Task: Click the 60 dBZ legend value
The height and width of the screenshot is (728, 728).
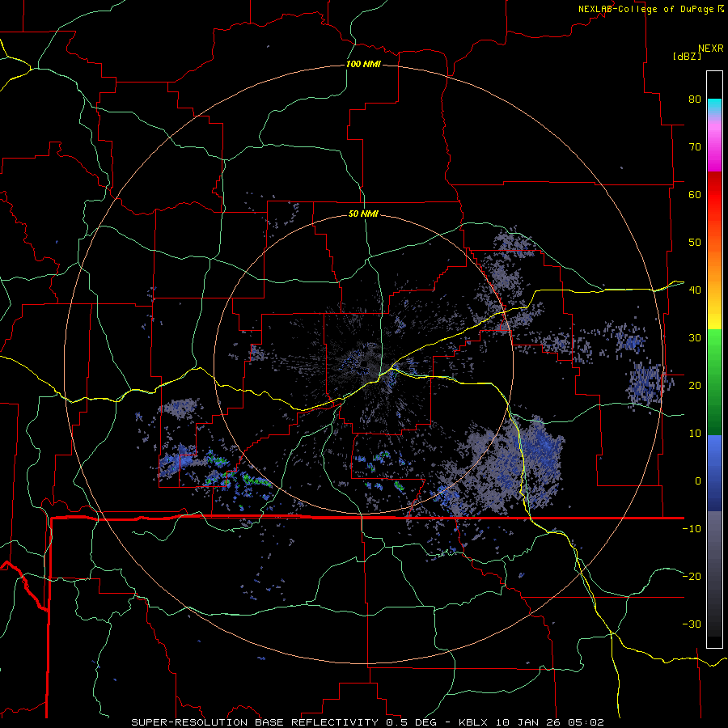Action: point(695,194)
